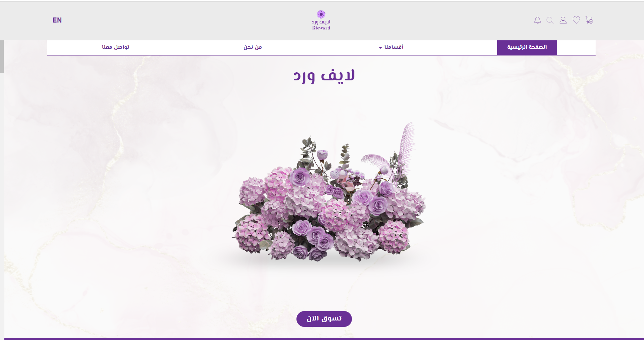Click the 'lifeward' logo text in the header
The image size is (644, 340).
321,28
